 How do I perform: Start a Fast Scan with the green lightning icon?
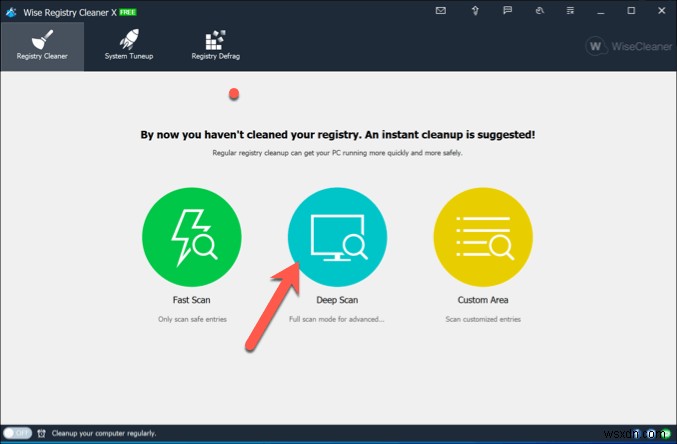pos(192,237)
